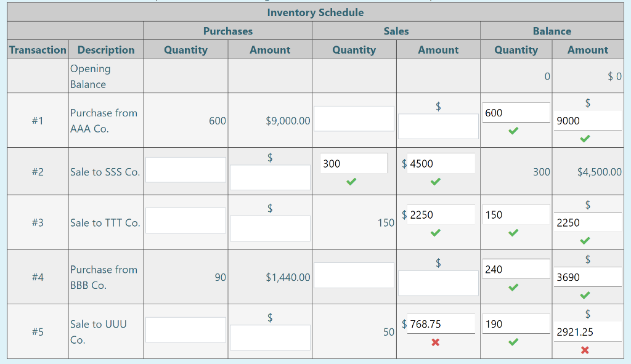Click the Inventory Schedule title header
Screen dimensions: 631x364
315,12
